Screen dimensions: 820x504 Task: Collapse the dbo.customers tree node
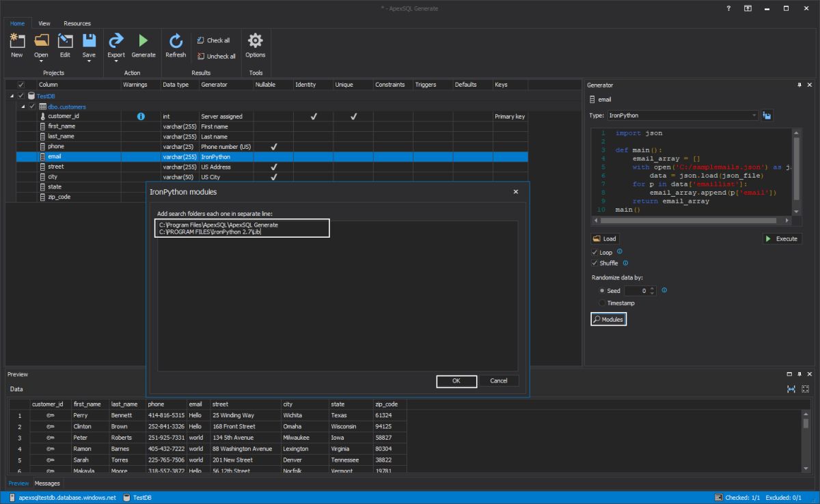[x=22, y=107]
